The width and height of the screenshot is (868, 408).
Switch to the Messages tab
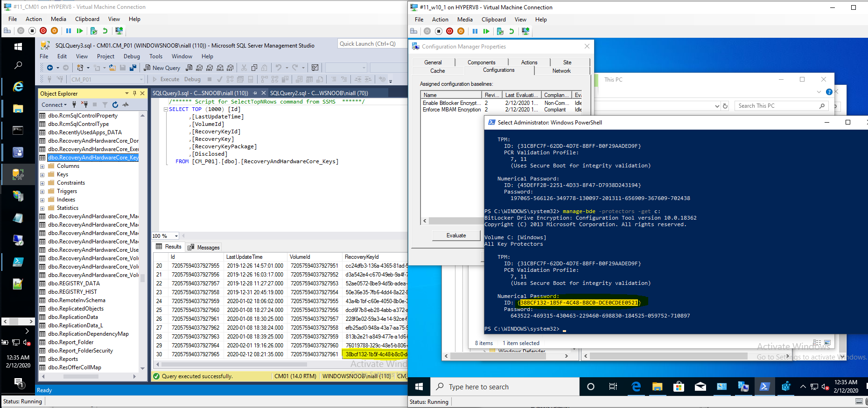[x=203, y=247]
